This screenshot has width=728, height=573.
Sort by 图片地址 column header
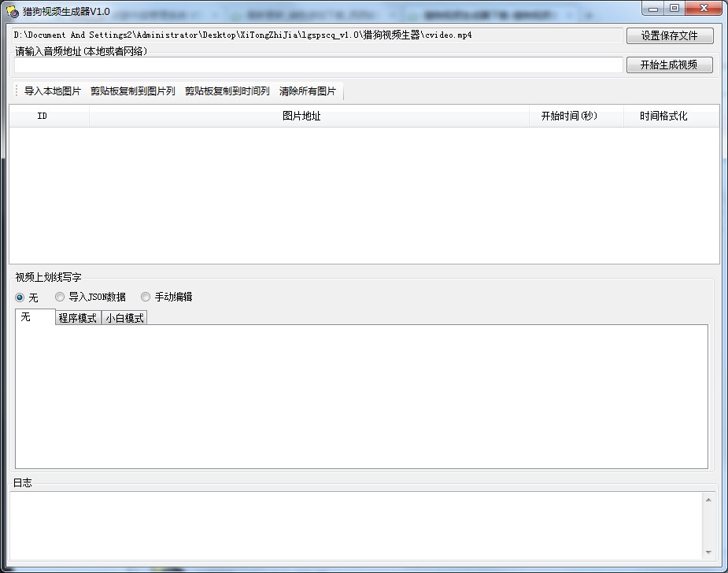click(301, 116)
